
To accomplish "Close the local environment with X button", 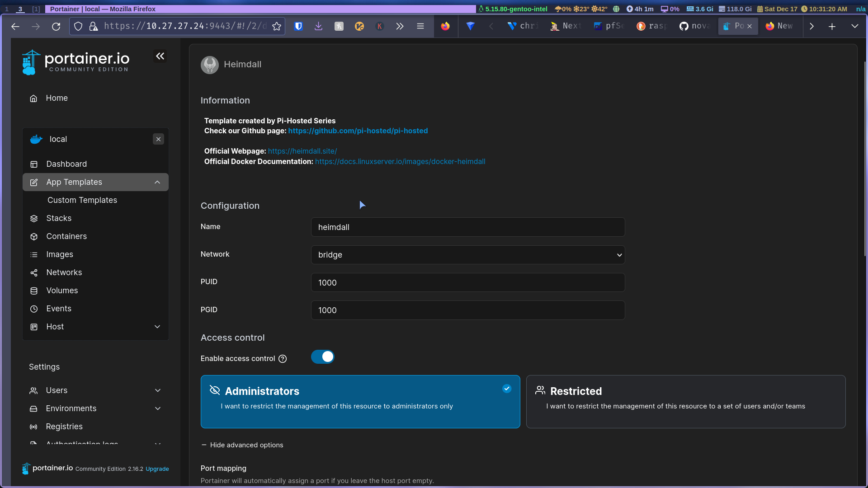I will 158,139.
